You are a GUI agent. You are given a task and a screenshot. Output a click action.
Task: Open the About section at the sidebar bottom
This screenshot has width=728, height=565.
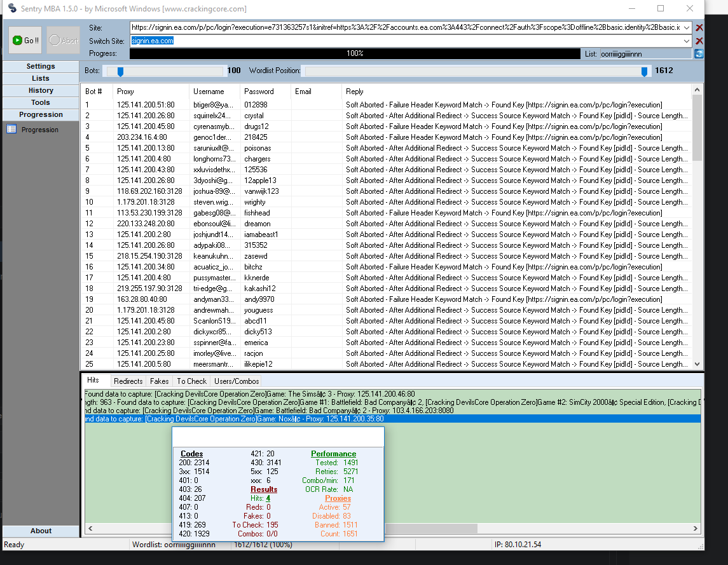point(41,531)
